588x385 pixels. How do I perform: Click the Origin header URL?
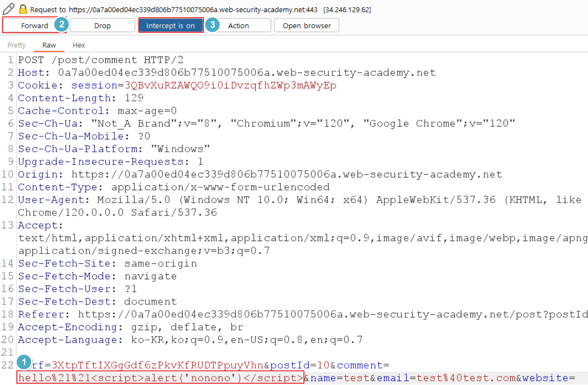[287, 175]
